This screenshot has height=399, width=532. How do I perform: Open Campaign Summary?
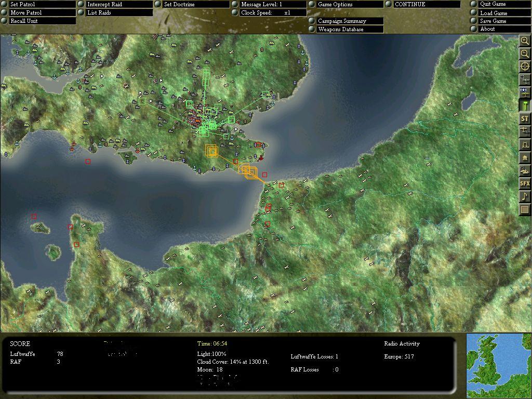[346, 21]
